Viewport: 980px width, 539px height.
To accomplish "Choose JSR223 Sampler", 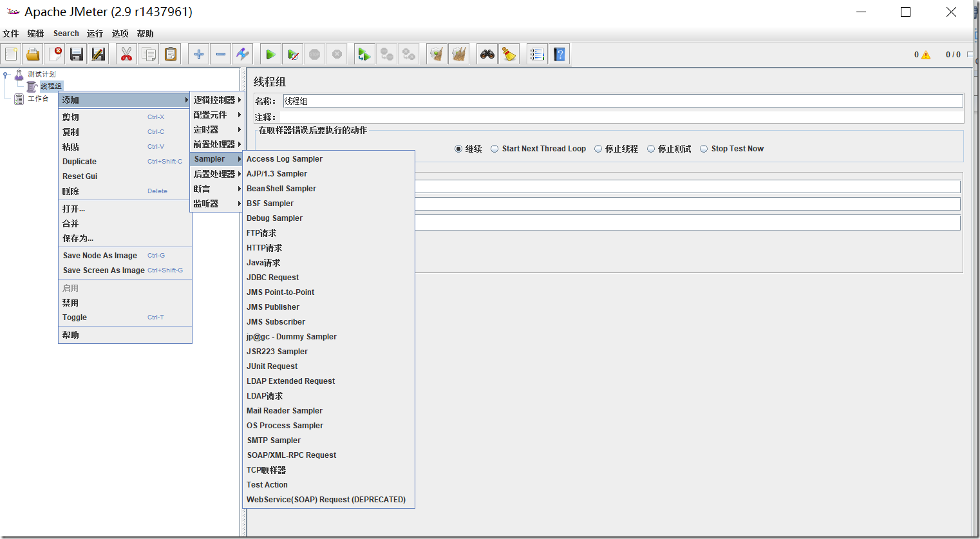I will (x=328, y=352).
